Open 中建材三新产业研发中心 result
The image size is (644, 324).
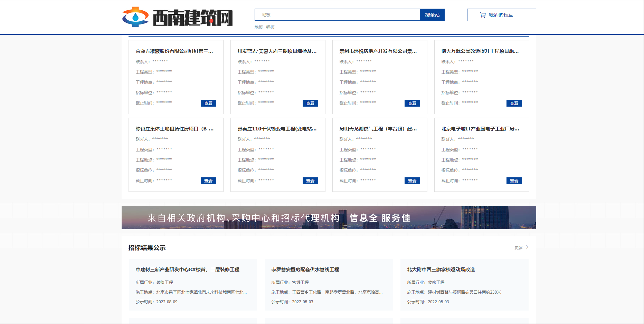[187, 269]
